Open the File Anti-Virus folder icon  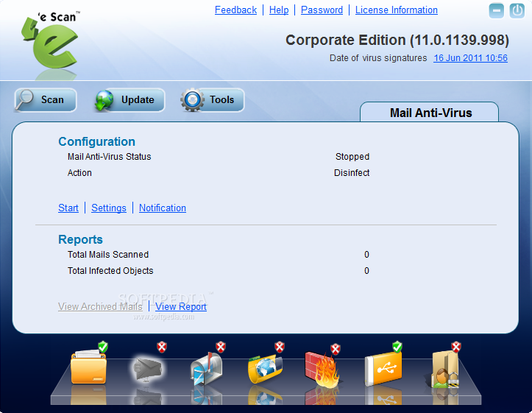pos(88,368)
